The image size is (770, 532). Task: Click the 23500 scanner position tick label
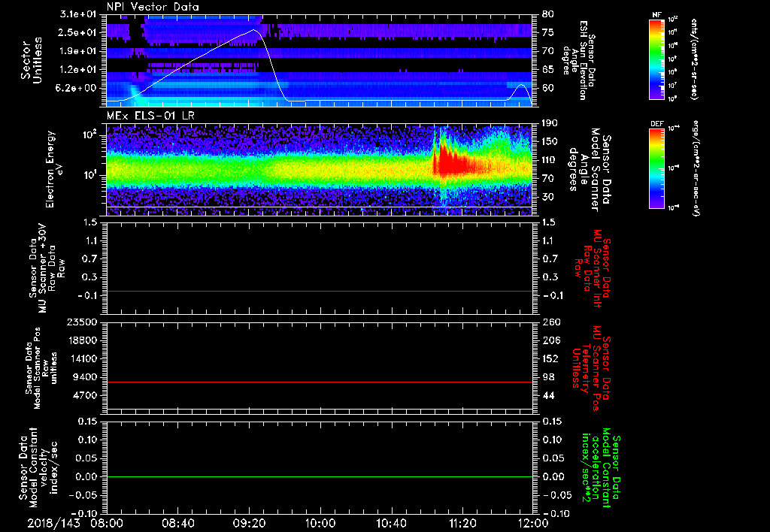(x=83, y=322)
